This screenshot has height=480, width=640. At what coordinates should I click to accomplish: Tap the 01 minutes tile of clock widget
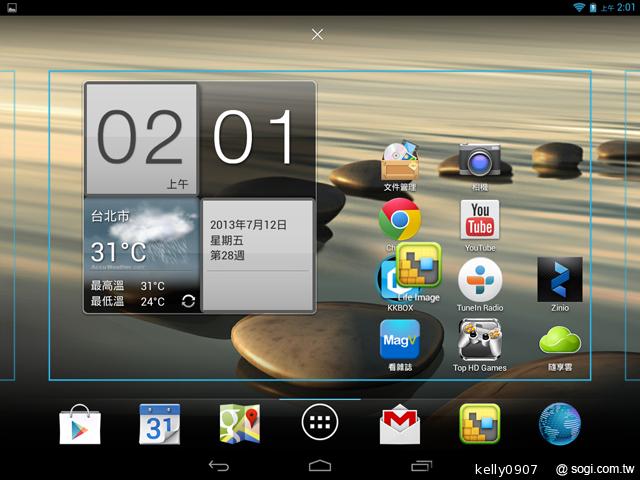pos(257,139)
